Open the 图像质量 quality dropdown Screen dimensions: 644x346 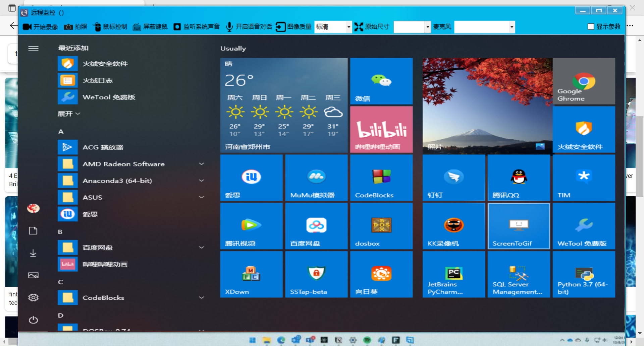pyautogui.click(x=348, y=27)
